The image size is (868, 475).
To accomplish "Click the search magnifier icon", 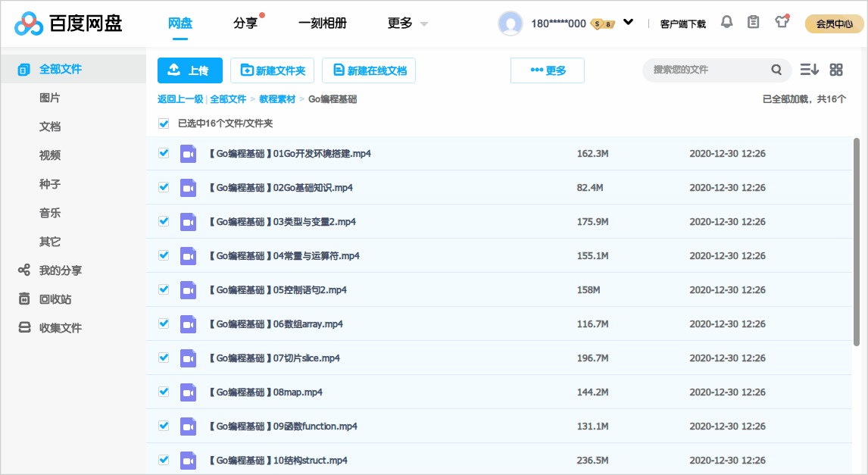I will [x=776, y=70].
